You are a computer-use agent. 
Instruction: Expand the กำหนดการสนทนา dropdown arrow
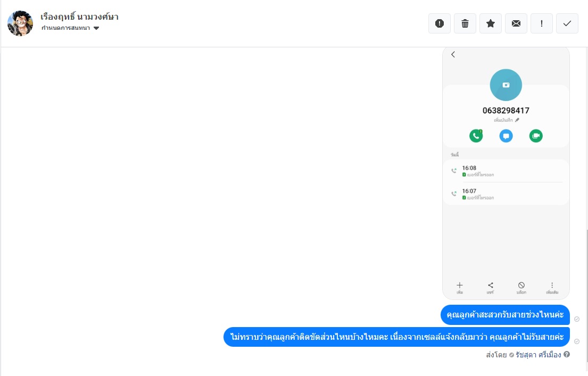coord(96,28)
